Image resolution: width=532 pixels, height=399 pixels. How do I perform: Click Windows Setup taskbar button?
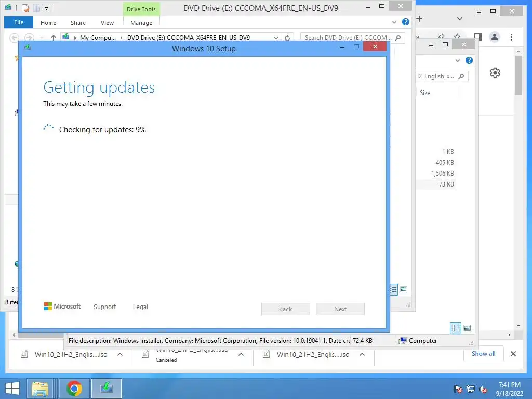(107, 389)
